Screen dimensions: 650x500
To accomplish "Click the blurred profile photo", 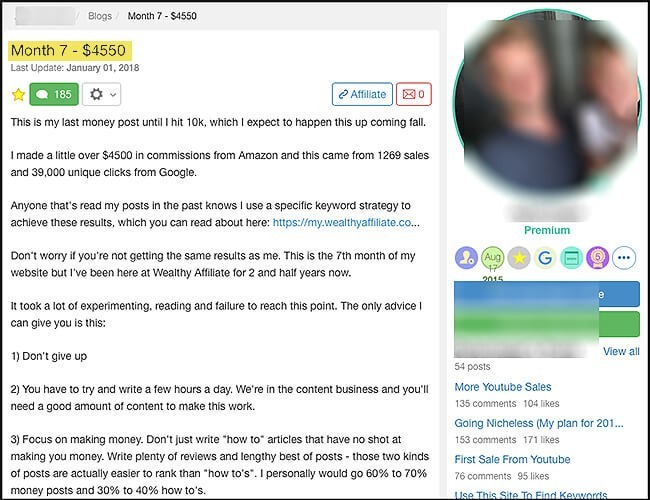I will point(546,103).
